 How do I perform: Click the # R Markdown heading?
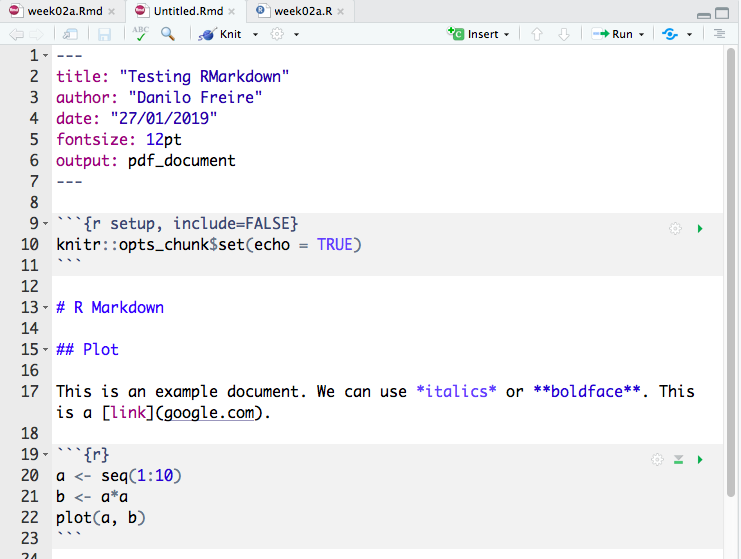point(110,307)
